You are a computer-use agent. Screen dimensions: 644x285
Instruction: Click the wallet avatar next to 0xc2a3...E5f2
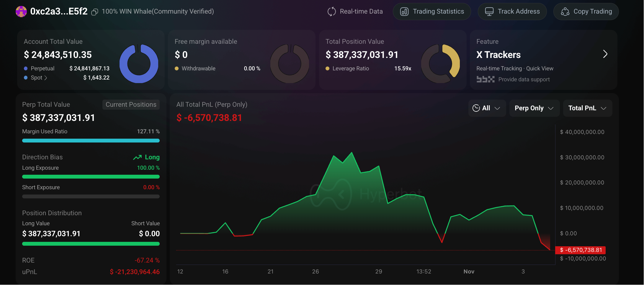(x=21, y=11)
